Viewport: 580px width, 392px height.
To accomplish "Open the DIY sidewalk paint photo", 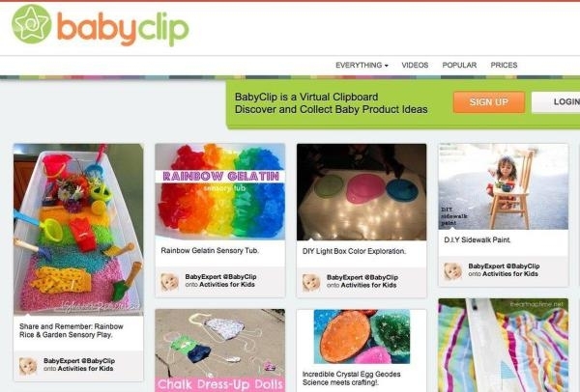I will (504, 186).
